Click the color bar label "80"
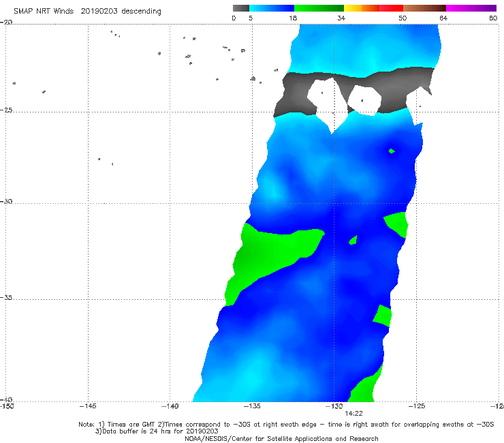This screenshot has height=443, width=504. 493,18
